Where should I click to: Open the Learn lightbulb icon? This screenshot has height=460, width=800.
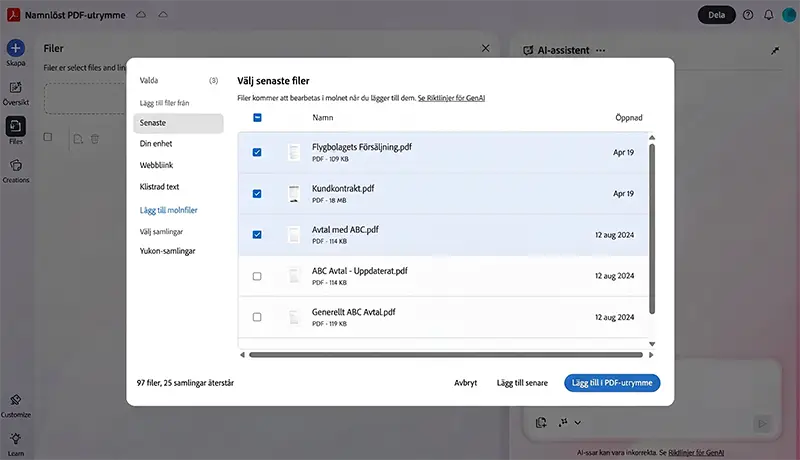click(x=15, y=439)
